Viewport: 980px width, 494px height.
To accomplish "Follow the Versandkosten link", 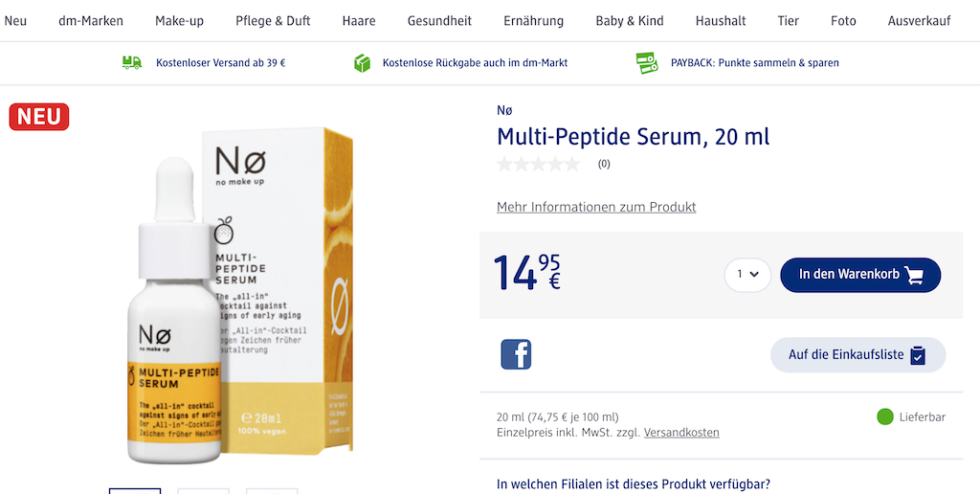I will [681, 433].
